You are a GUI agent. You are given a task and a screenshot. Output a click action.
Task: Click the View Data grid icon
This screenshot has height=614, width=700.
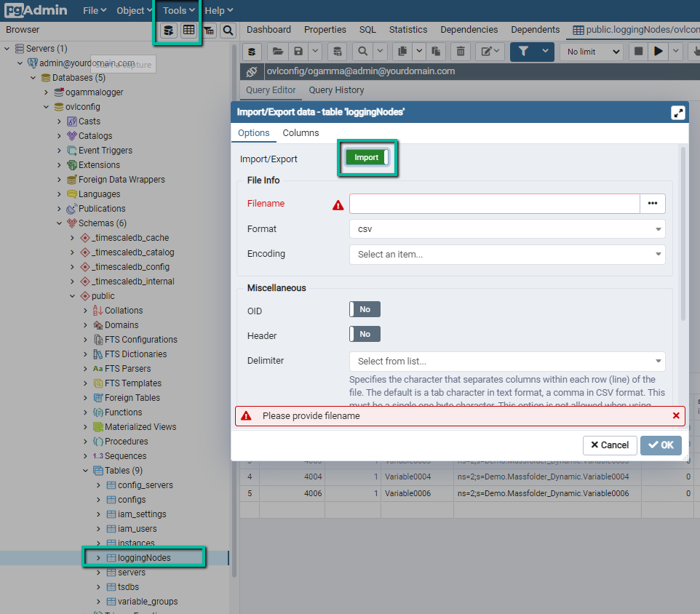[189, 31]
